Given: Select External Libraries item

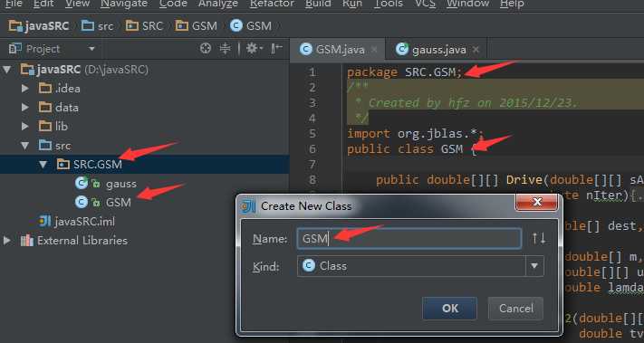Looking at the screenshot, I should click(74, 241).
